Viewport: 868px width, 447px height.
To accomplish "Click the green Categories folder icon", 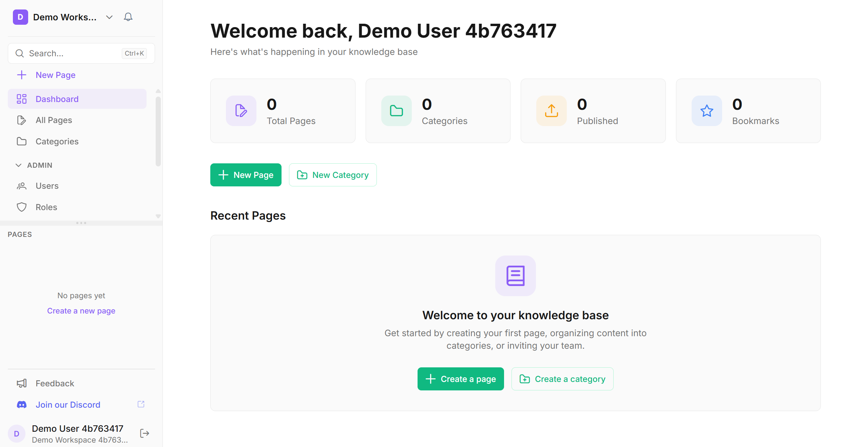I will click(x=396, y=111).
